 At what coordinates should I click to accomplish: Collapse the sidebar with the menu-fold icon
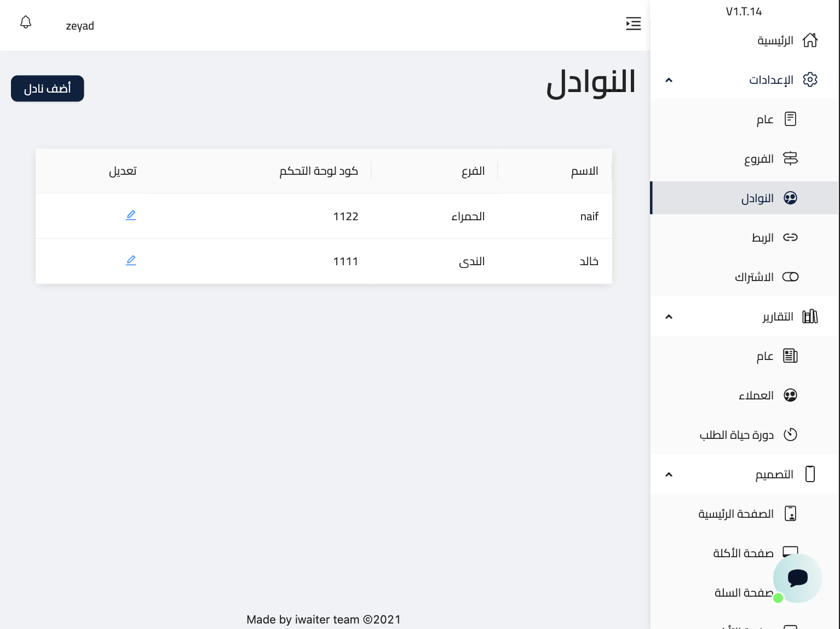633,24
